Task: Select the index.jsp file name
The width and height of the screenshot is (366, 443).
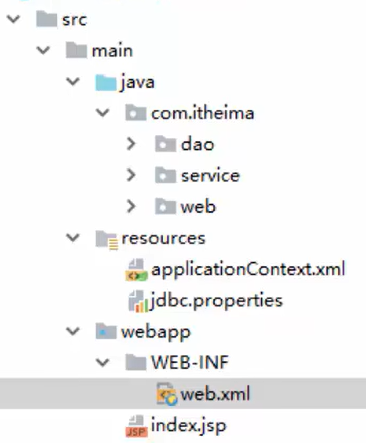Action: [x=189, y=426]
